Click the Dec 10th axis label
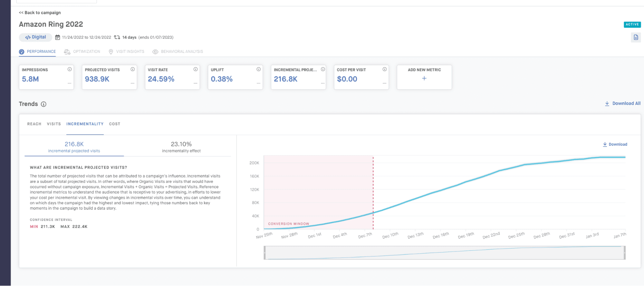 (x=390, y=235)
